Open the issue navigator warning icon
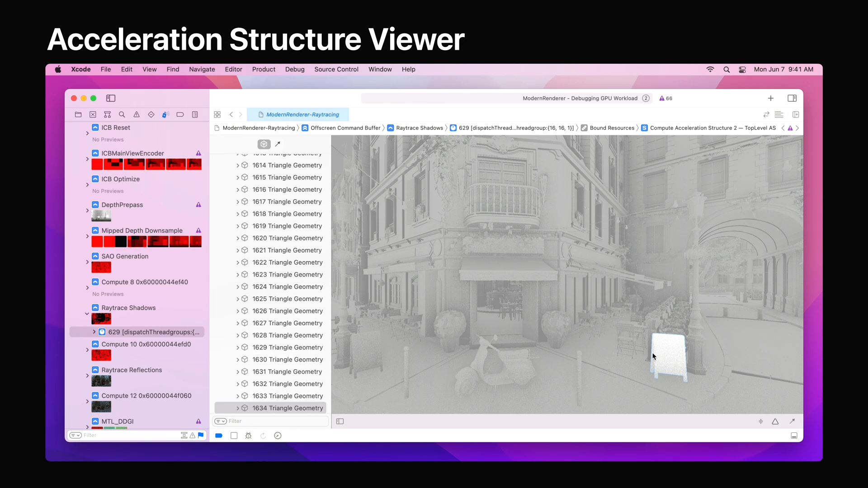 (137, 115)
